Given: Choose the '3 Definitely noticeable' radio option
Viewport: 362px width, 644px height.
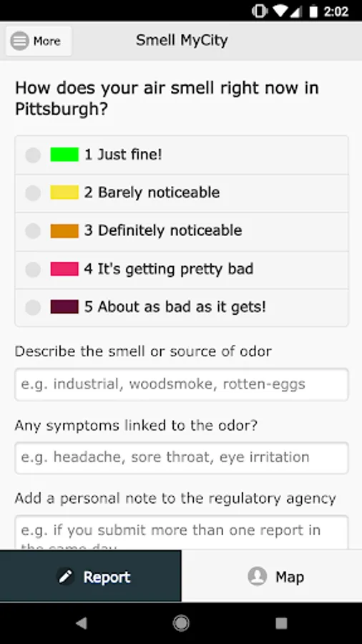Looking at the screenshot, I should pos(33,231).
